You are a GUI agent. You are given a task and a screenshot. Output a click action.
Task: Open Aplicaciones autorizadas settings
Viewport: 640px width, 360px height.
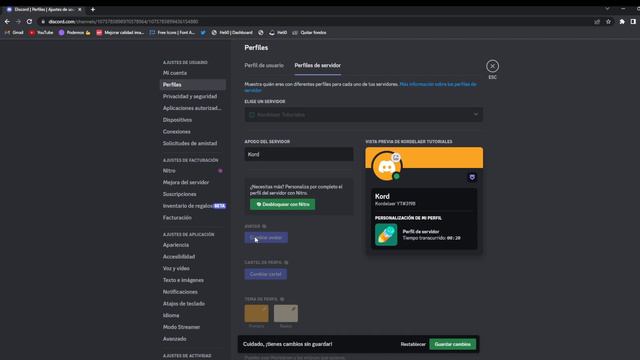point(193,108)
